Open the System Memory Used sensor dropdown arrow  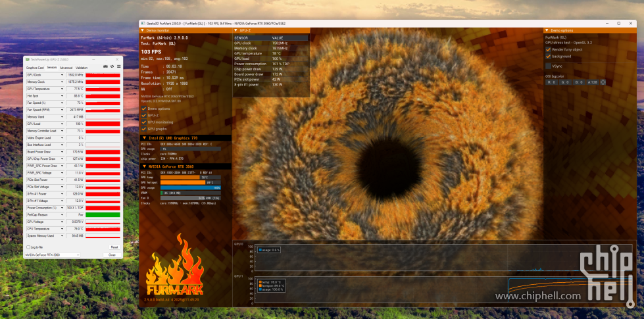pyautogui.click(x=62, y=235)
